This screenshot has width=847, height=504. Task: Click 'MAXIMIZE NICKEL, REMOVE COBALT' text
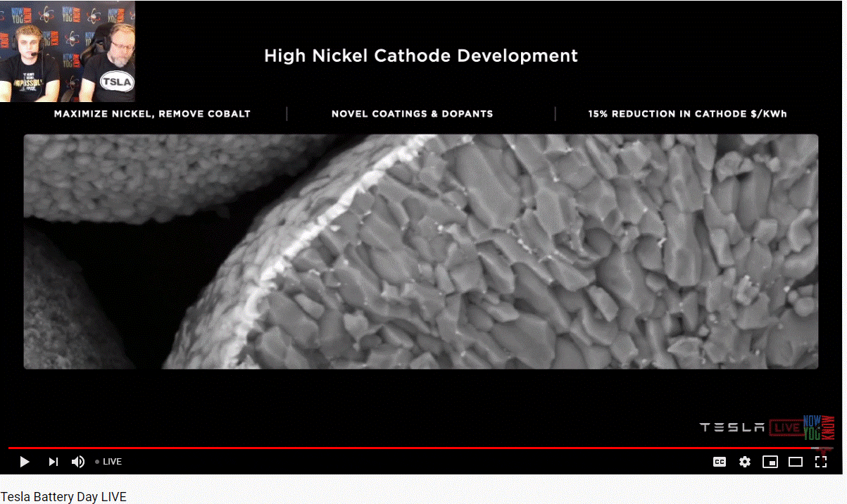(x=152, y=113)
